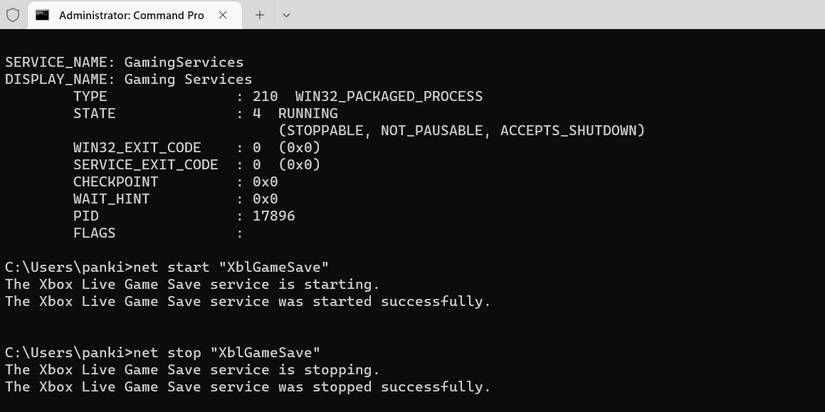The width and height of the screenshot is (825, 412).
Task: Click the administrator shield icon
Action: (13, 15)
